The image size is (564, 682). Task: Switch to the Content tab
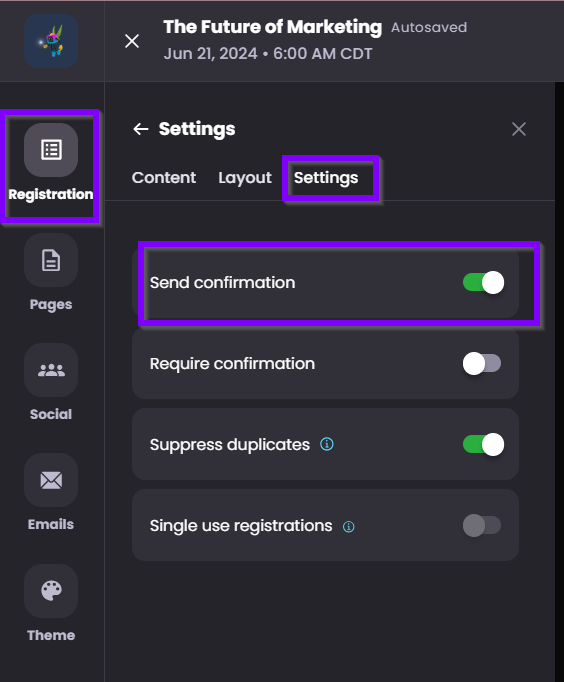coord(164,177)
